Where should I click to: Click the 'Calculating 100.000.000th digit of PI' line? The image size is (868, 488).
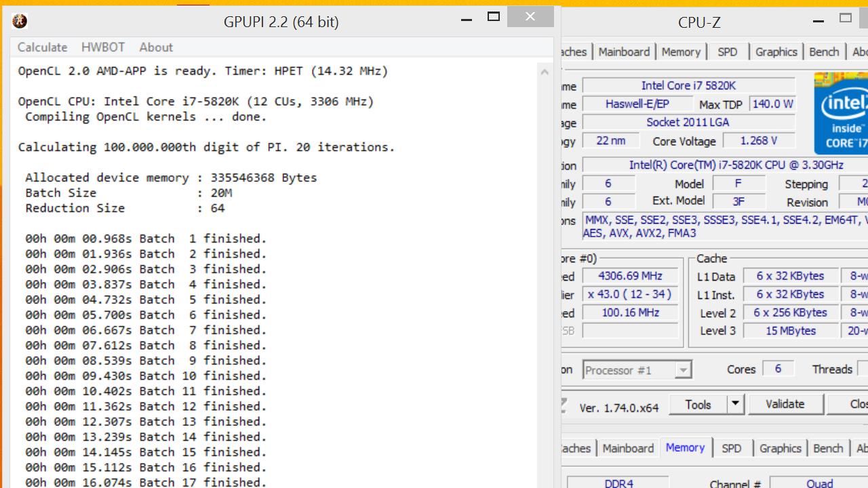[206, 147]
